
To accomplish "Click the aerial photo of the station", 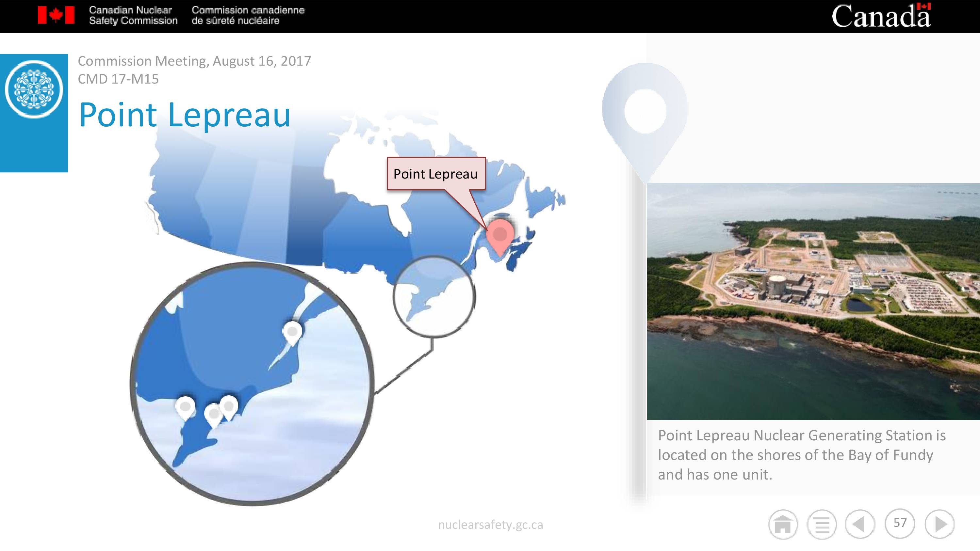I will click(x=813, y=302).
